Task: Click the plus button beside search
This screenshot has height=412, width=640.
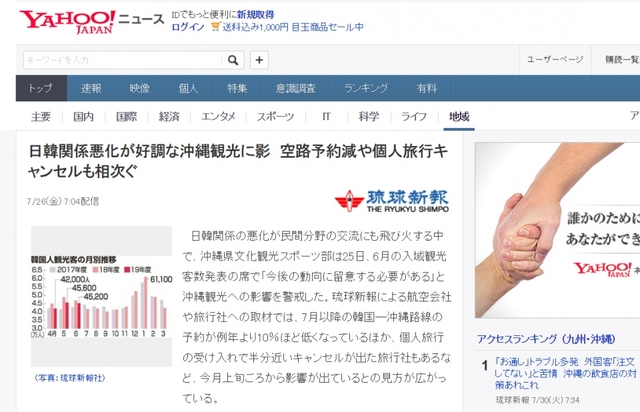Action: point(259,60)
